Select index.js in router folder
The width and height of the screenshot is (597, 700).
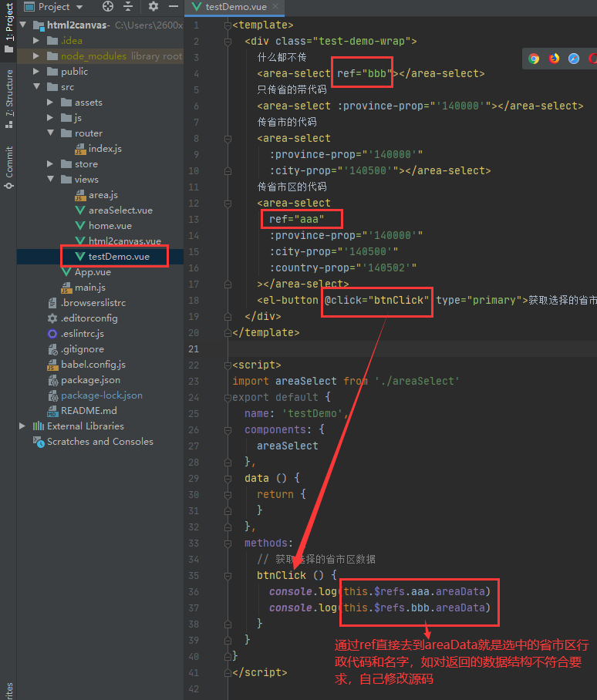[105, 149]
